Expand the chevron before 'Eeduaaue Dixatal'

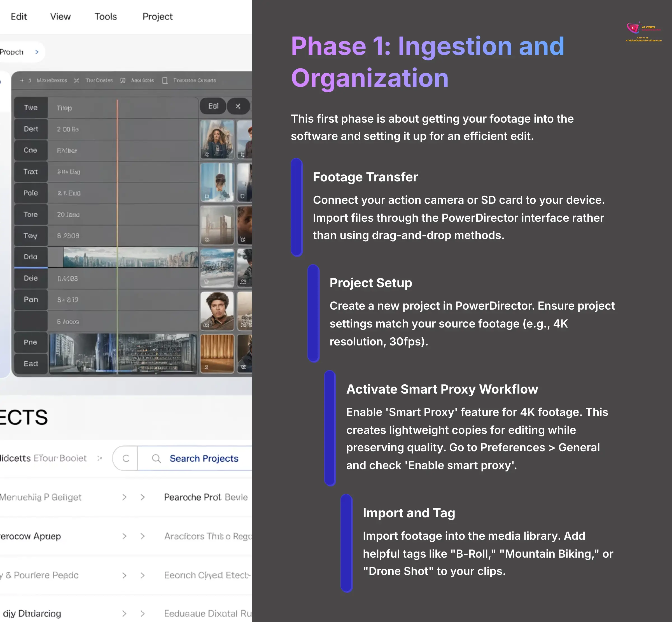click(x=143, y=614)
